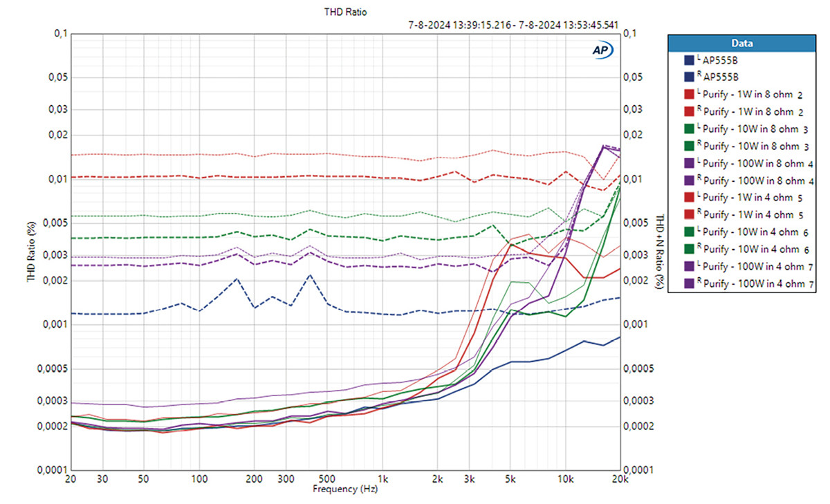
Task: Click the '3k' frequency axis tick label
Action: (470, 479)
